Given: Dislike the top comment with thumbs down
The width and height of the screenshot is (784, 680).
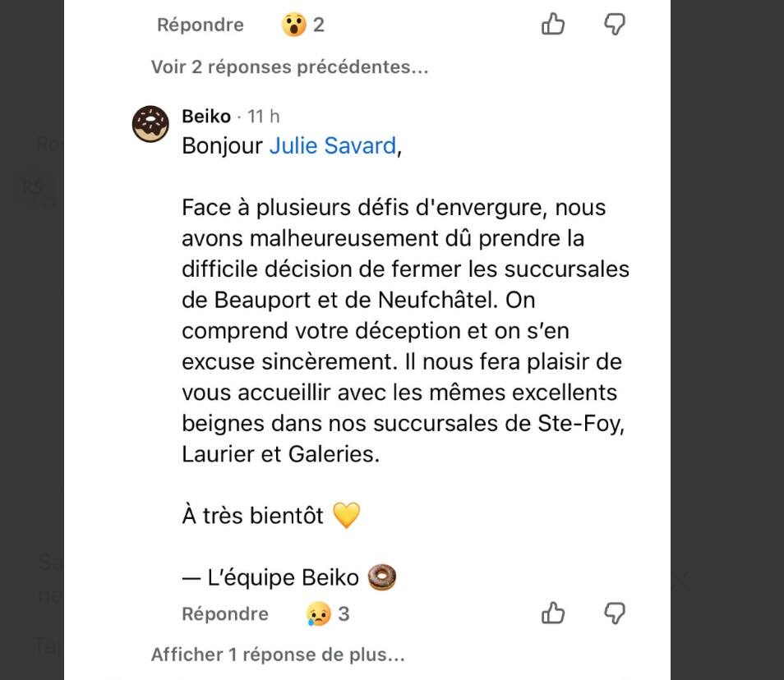Looking at the screenshot, I should point(615,25).
